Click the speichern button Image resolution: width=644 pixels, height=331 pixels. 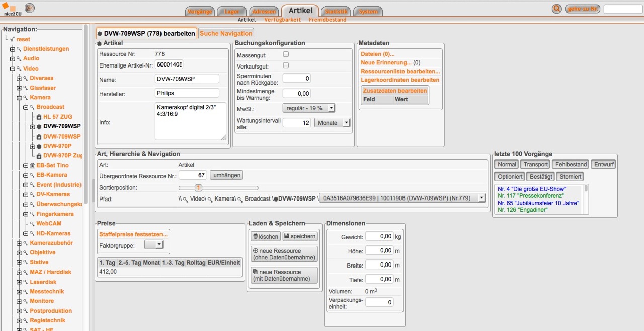[300, 236]
